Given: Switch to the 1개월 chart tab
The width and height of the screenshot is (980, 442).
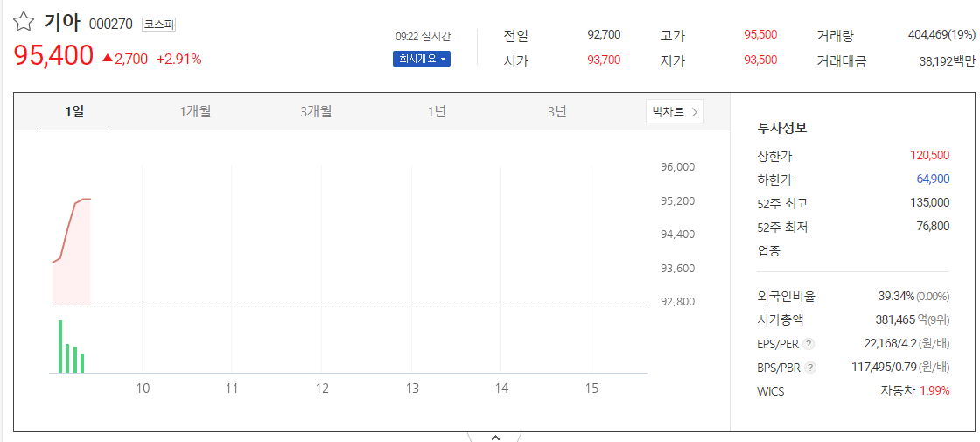Looking at the screenshot, I should point(195,112).
